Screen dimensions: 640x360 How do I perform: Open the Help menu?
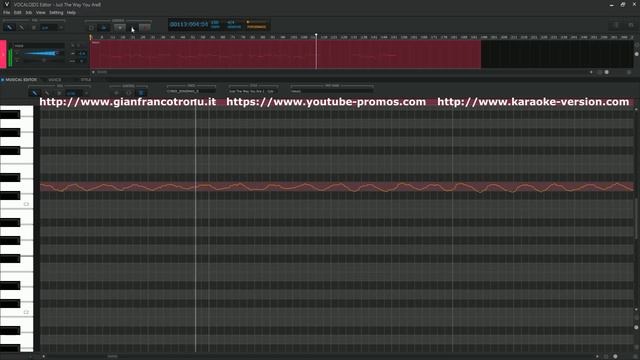71,13
